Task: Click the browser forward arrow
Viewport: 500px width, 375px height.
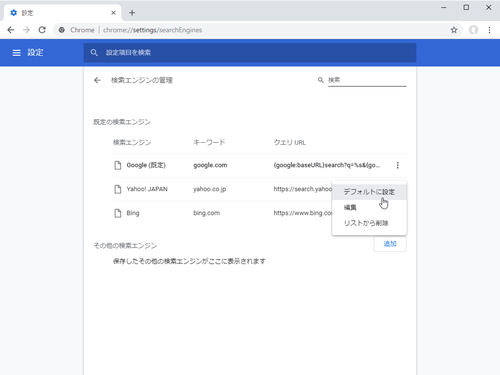Action: (x=26, y=30)
